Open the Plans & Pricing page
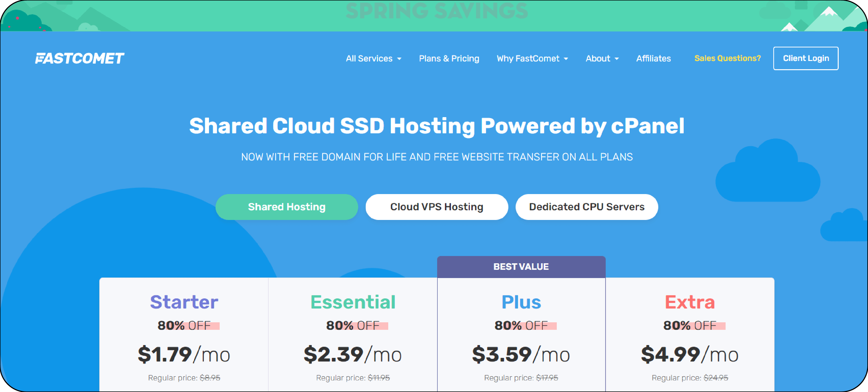The height and width of the screenshot is (392, 868). pos(449,59)
